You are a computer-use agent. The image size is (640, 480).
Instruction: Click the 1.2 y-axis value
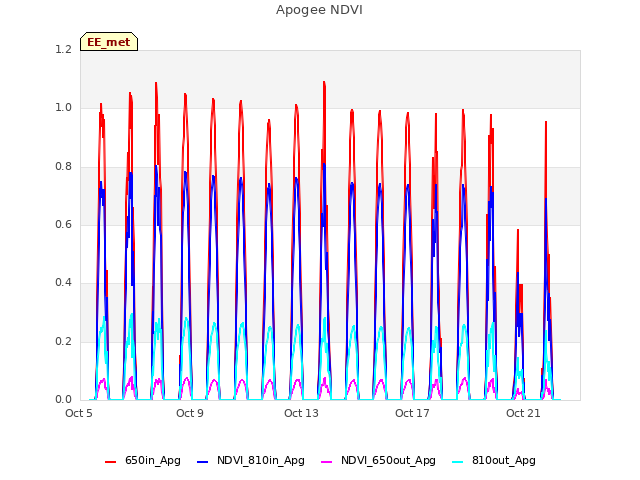coord(63,49)
